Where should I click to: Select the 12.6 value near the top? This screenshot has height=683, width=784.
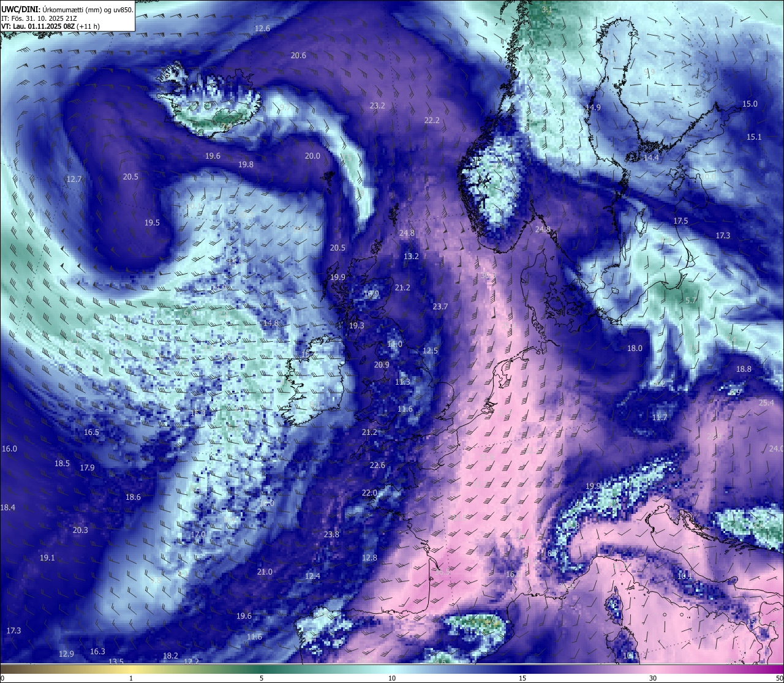(262, 29)
